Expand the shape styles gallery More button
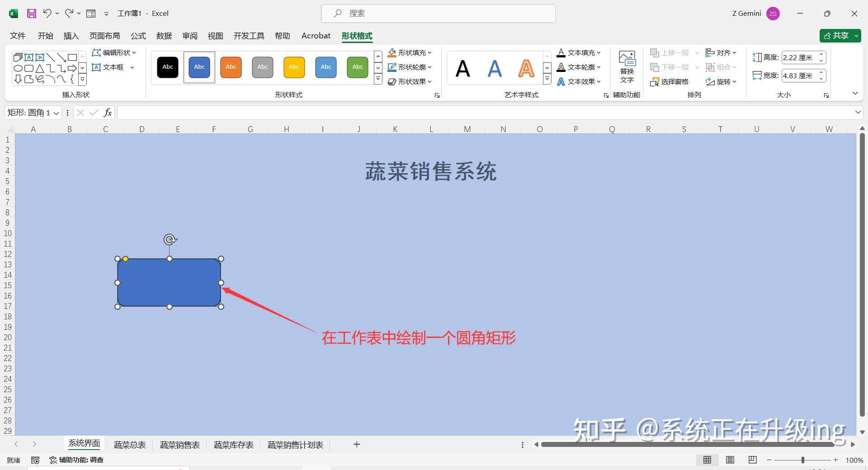 click(378, 80)
